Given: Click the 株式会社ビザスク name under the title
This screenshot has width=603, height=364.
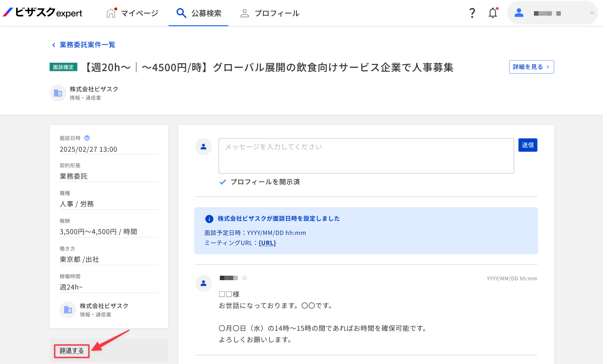Looking at the screenshot, I should tap(94, 89).
